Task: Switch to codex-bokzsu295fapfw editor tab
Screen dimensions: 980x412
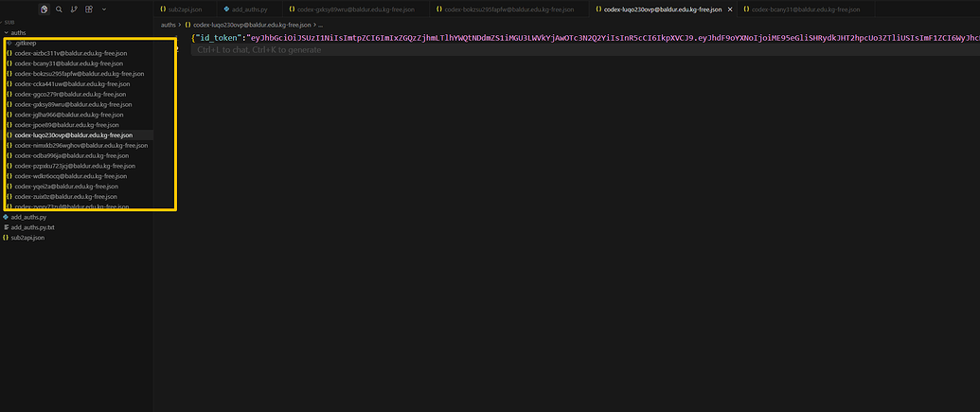Action: tap(508, 9)
